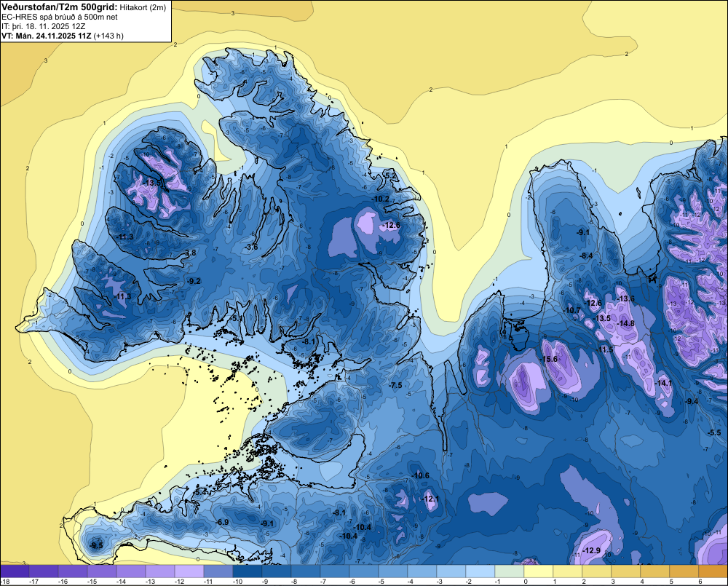Click the orange swatch right of legend label 6
Screen dimensions: 728x586
click(x=713, y=571)
